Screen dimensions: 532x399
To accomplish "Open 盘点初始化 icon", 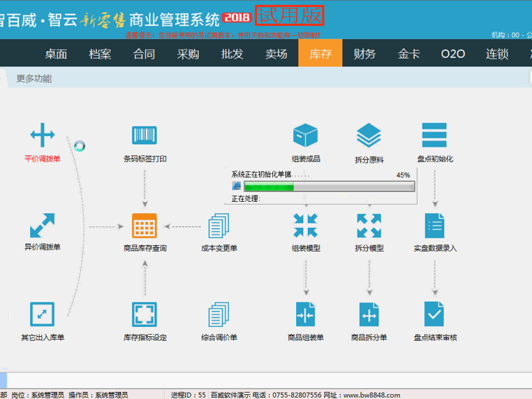I will [x=434, y=136].
